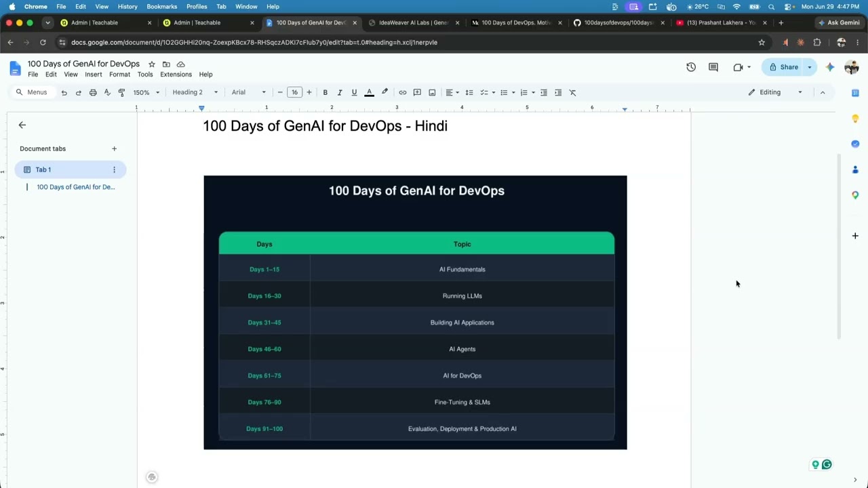Toggle underline formatting
868x488 pixels.
tap(354, 92)
